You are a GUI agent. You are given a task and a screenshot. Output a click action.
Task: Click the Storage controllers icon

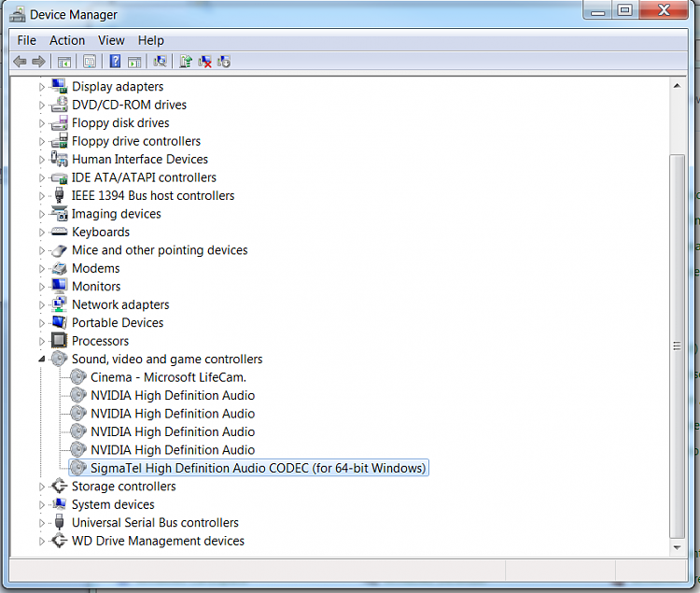(x=59, y=486)
